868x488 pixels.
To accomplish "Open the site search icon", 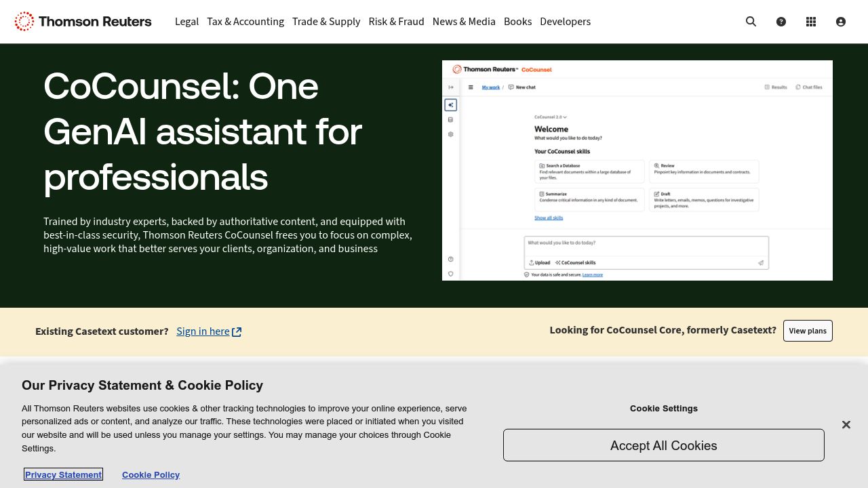I will point(751,22).
